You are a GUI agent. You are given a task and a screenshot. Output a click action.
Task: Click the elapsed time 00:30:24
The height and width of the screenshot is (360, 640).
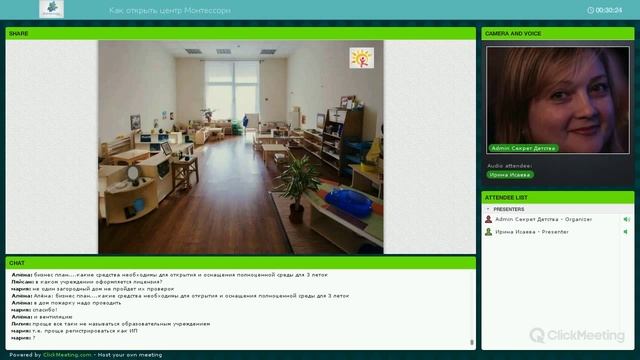[x=609, y=10]
